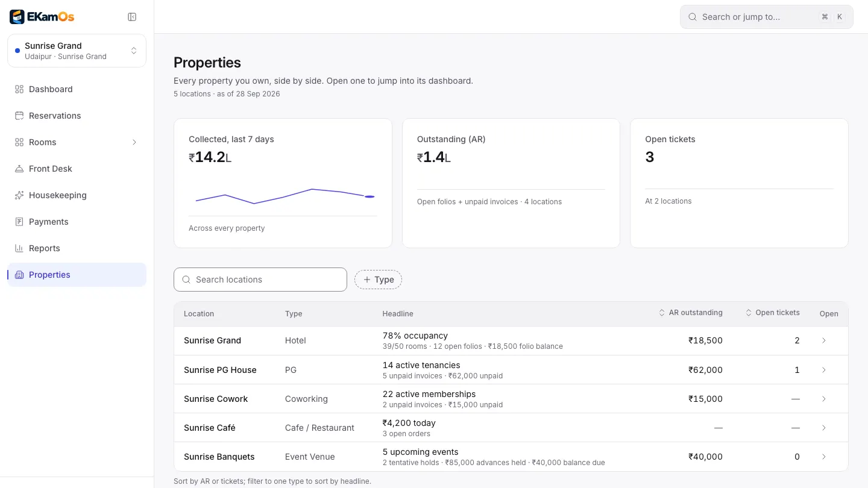Screen dimensions: 868x488
Task: Open Rooms in sidebar
Action: [77, 142]
